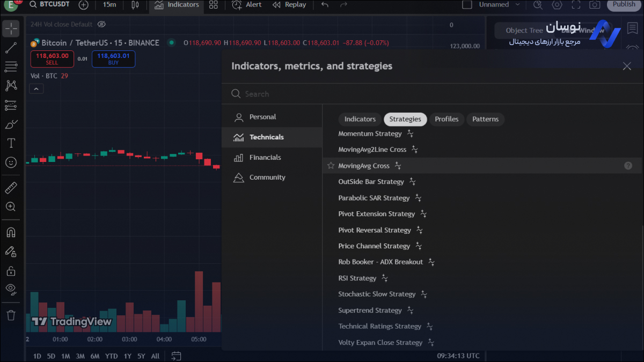The width and height of the screenshot is (644, 362).
Task: Open the emoji icons tool
Action: click(11, 162)
